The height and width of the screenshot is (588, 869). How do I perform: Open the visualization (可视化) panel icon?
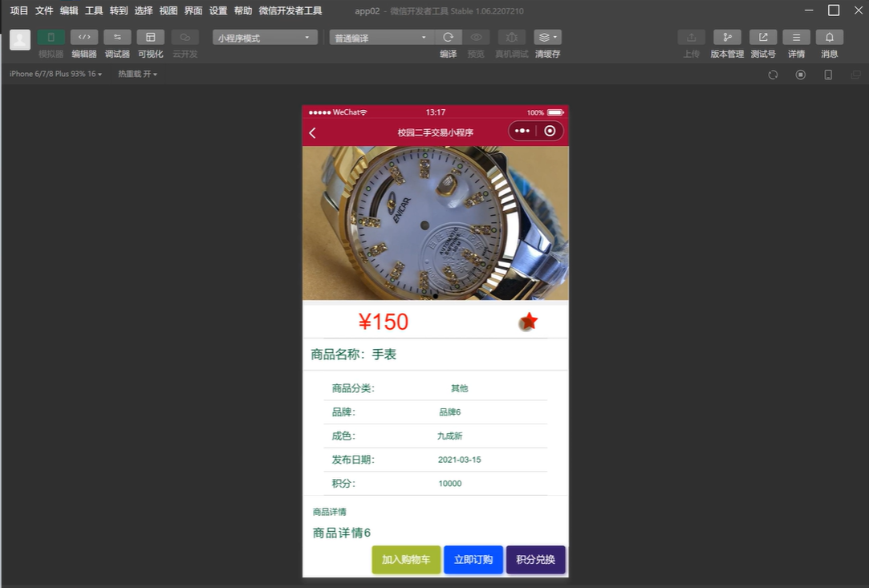[x=150, y=38]
